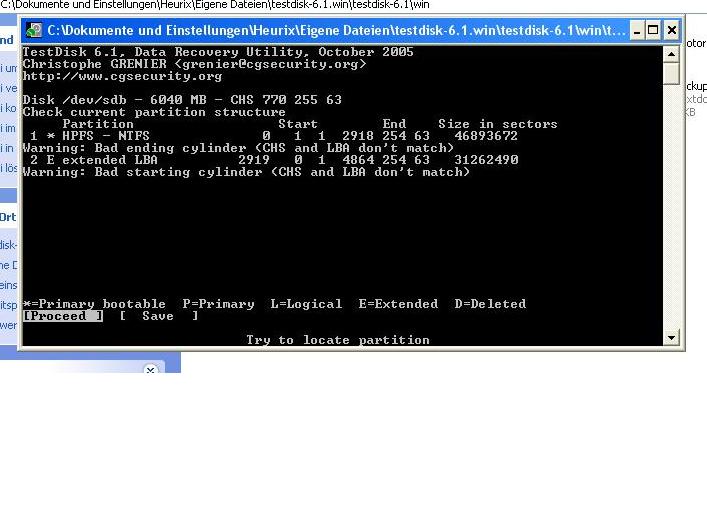The width and height of the screenshot is (707, 512).
Task: Click the Explorer address path at top
Action: tap(215, 5)
